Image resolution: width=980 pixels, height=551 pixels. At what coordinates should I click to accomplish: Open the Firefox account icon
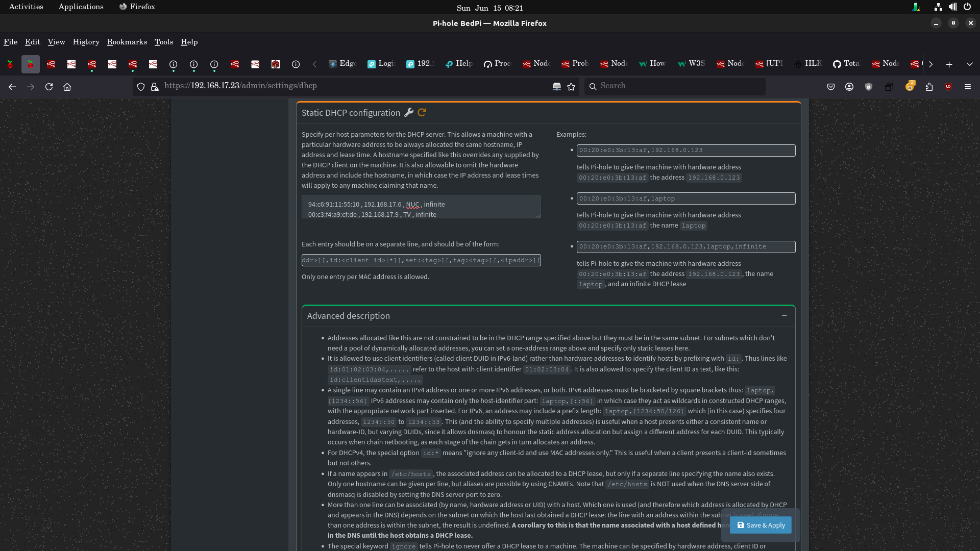tap(849, 87)
